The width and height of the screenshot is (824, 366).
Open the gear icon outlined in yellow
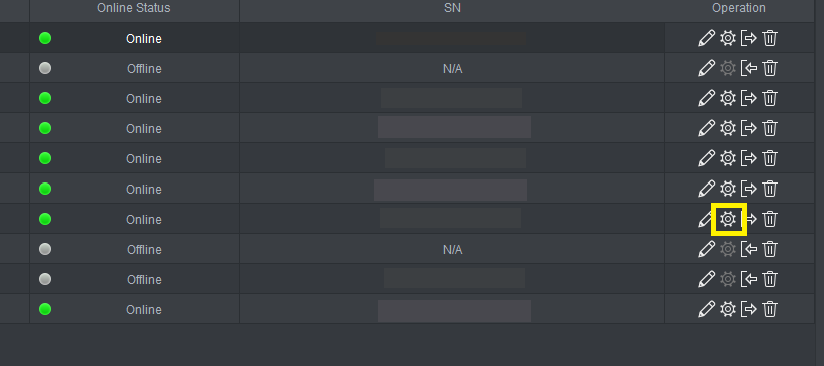coord(727,219)
